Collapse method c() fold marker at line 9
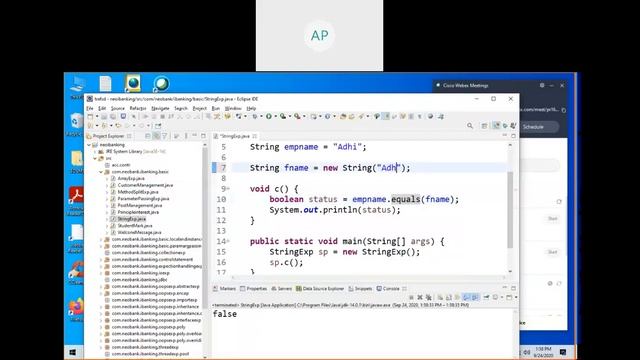Viewport: 640px width, 360px height. tap(228, 189)
